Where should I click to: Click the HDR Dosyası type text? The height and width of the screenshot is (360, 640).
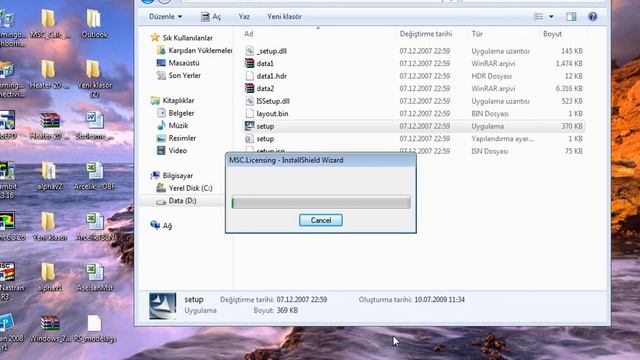491,76
